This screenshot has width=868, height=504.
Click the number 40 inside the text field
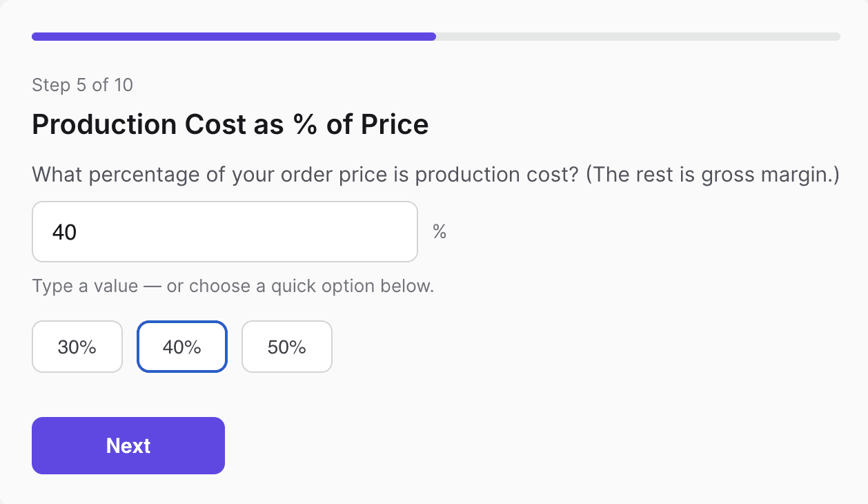[64, 232]
